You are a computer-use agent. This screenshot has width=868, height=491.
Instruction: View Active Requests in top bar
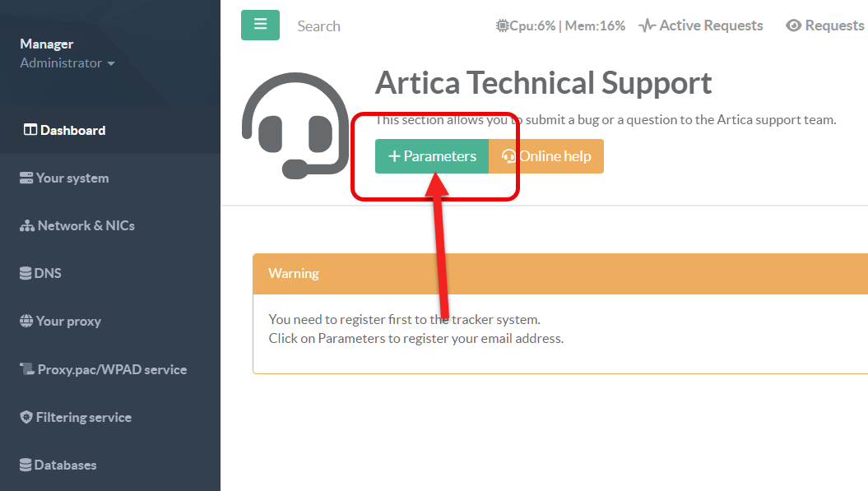(702, 25)
